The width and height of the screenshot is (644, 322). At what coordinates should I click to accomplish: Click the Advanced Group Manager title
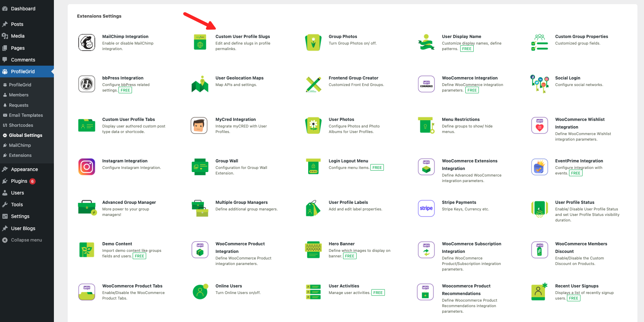129,202
